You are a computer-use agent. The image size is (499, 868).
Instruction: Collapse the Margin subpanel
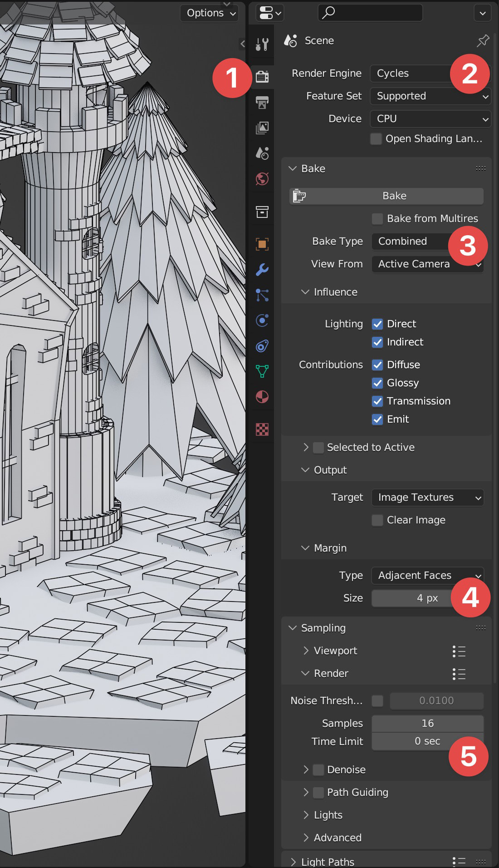(x=305, y=548)
